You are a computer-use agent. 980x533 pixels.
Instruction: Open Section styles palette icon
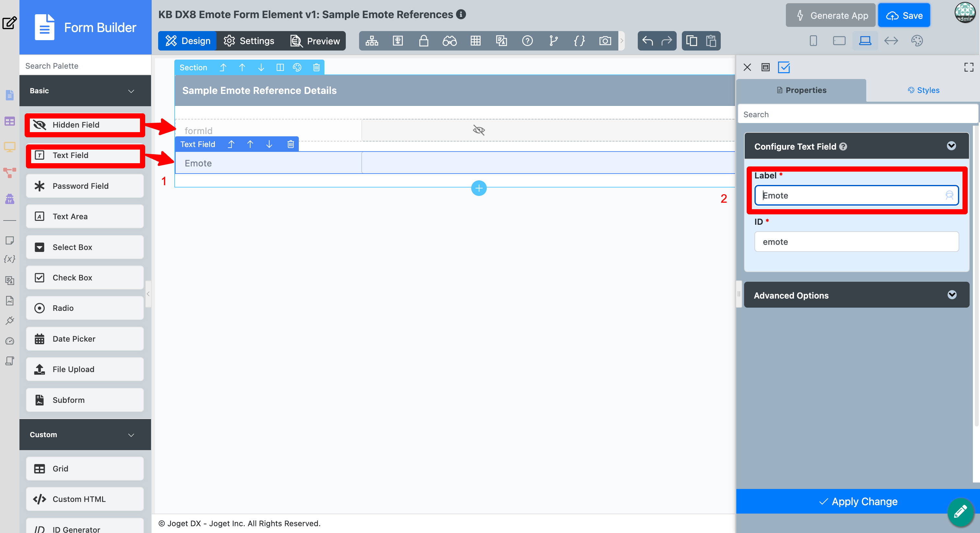pos(297,67)
